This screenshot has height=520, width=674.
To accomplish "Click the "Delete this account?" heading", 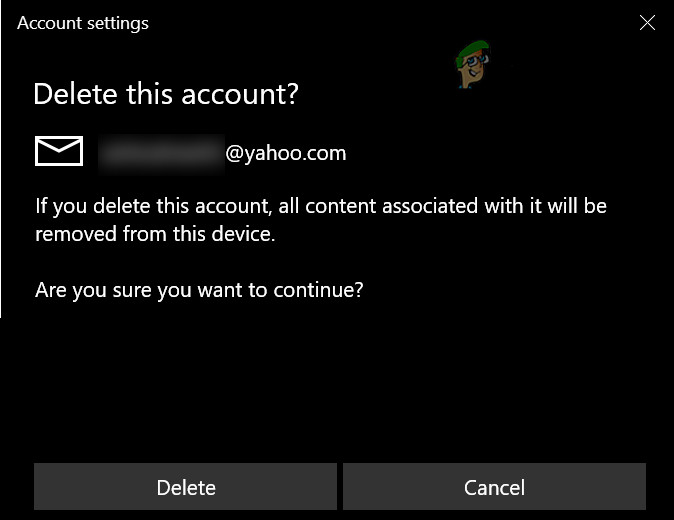I will [166, 94].
